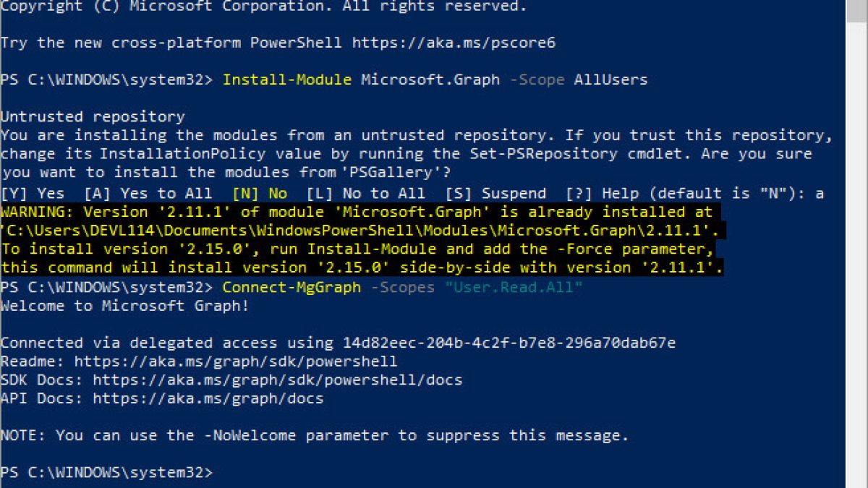
Task: Click the WARNING line about version 2.11.1
Action: click(x=357, y=212)
